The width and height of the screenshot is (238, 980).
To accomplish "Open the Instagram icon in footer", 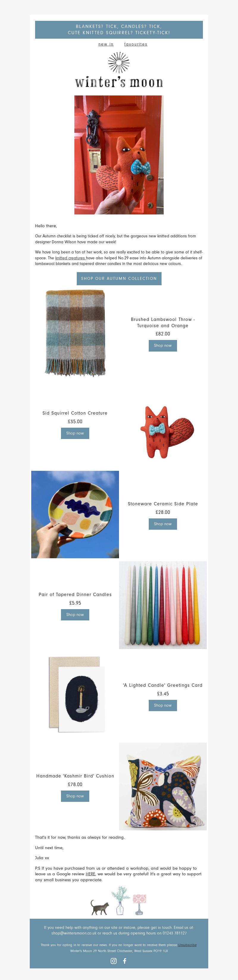I will pyautogui.click(x=113, y=961).
